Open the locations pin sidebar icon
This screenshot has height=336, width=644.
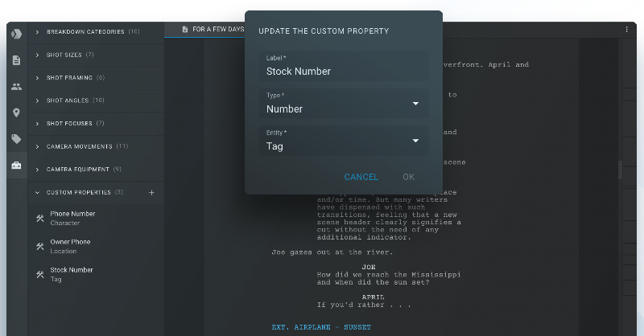point(16,113)
